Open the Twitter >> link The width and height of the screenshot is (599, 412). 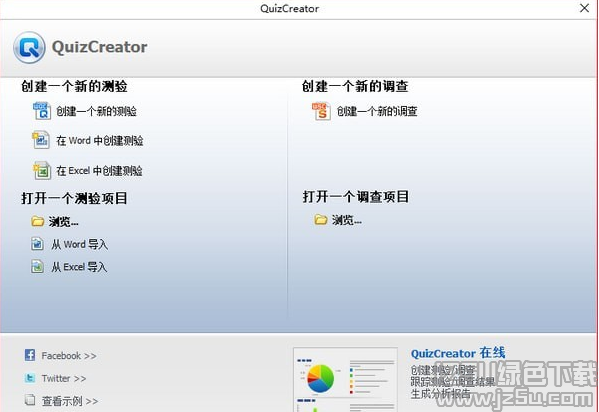point(64,378)
